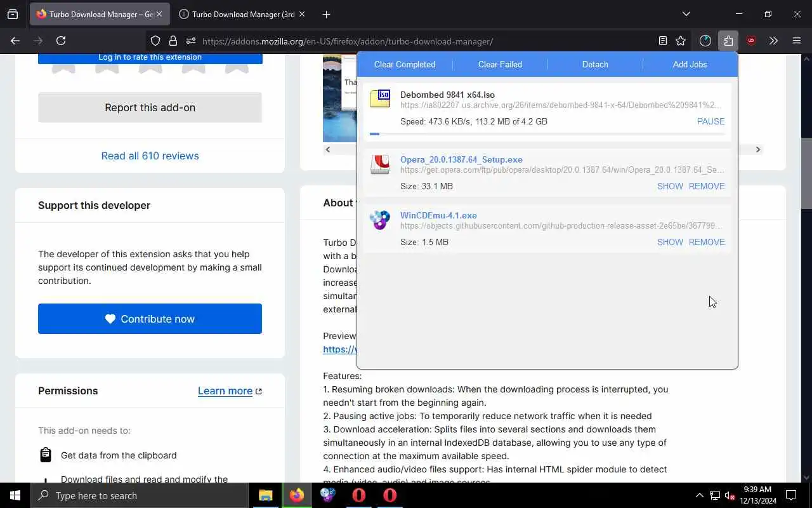Image resolution: width=812 pixels, height=508 pixels.
Task: Open Read all 610 reviews link
Action: pyautogui.click(x=150, y=156)
